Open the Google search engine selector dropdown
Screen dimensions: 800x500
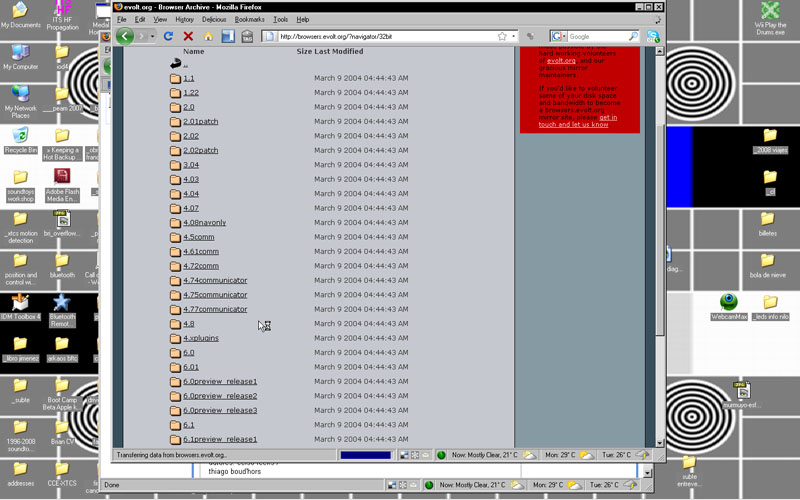pyautogui.click(x=565, y=36)
